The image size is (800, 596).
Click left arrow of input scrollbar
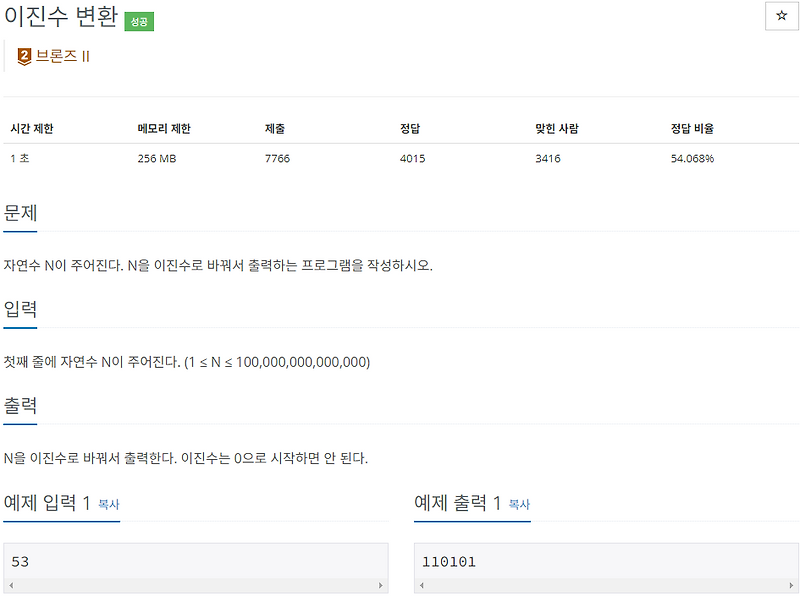(x=11, y=585)
